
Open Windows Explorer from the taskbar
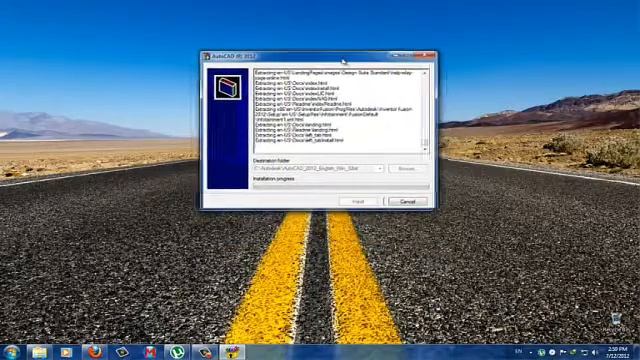pyautogui.click(x=39, y=352)
